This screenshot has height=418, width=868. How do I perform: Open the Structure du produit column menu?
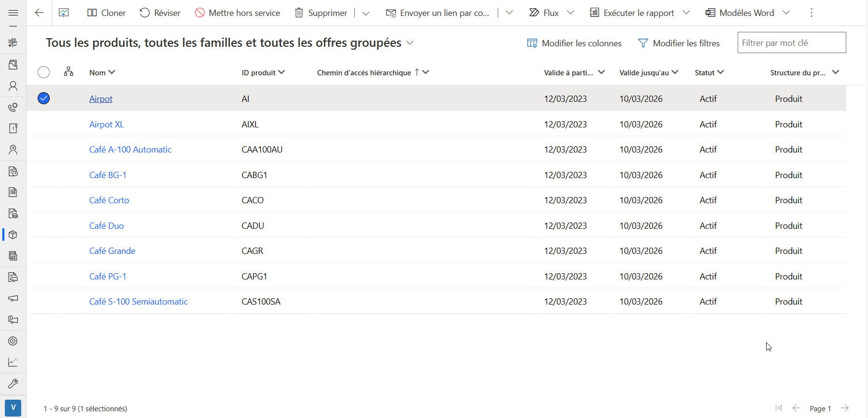[804, 72]
